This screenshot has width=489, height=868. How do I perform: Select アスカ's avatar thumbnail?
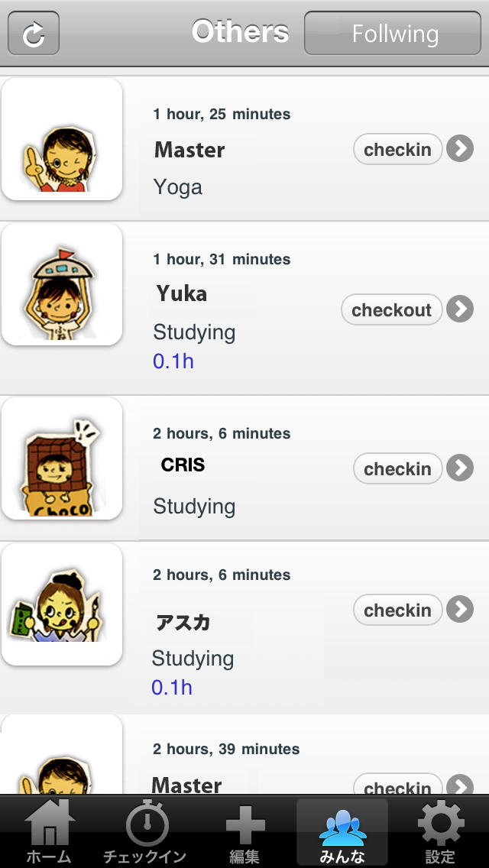[x=62, y=604]
